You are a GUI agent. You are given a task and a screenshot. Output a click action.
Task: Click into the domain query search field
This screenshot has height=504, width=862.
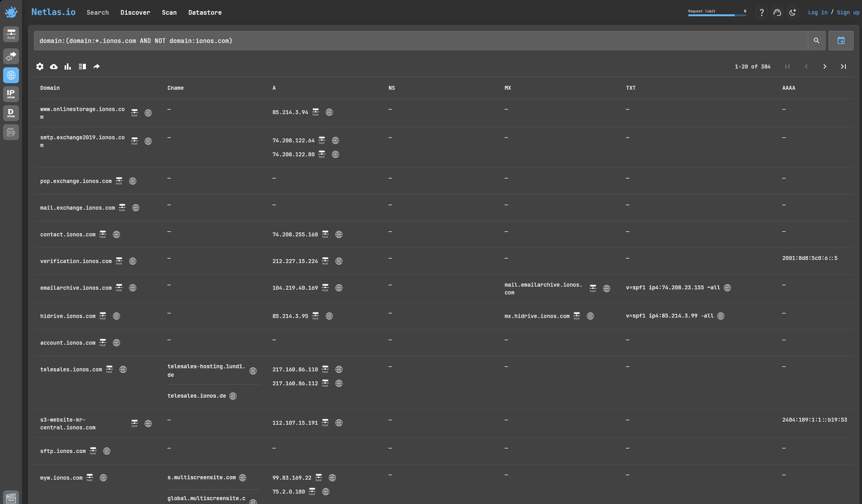pyautogui.click(x=421, y=41)
